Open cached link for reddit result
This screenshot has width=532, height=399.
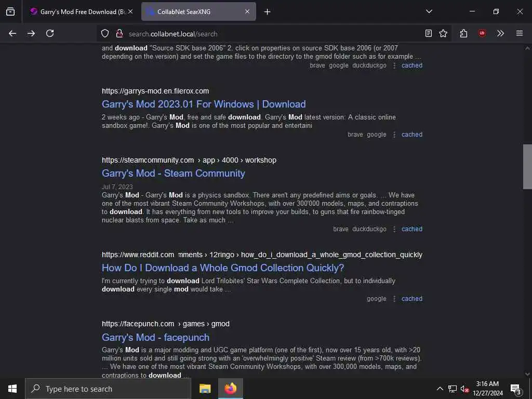point(412,299)
